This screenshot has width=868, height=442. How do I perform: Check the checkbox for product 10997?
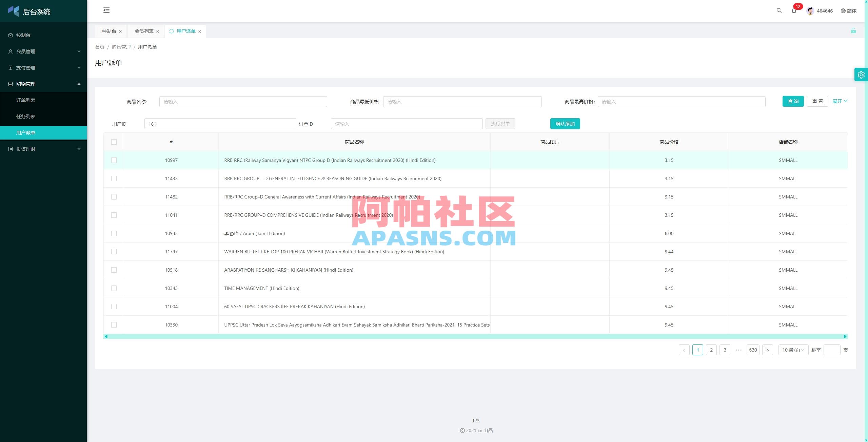point(114,160)
